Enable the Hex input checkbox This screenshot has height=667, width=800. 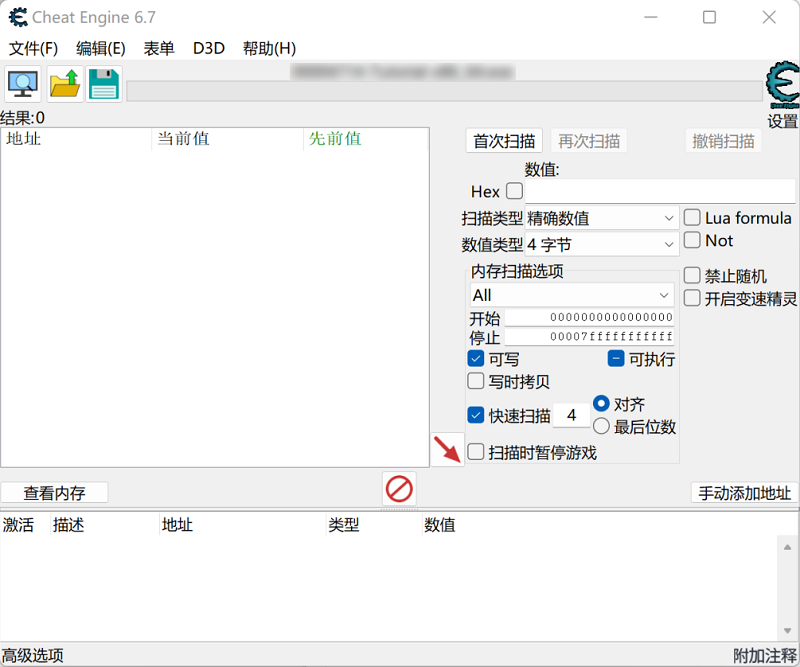point(514,191)
